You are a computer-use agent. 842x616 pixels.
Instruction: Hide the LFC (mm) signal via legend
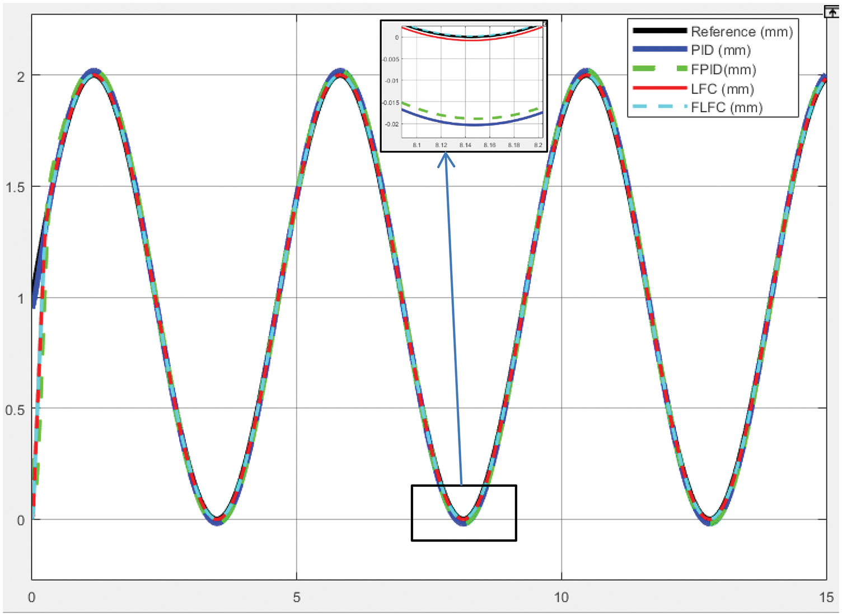[x=722, y=89]
